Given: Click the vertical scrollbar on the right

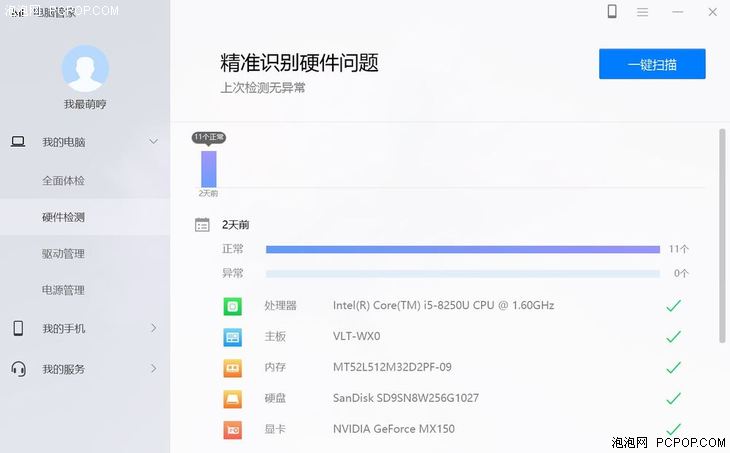Looking at the screenshot, I should (722, 236).
